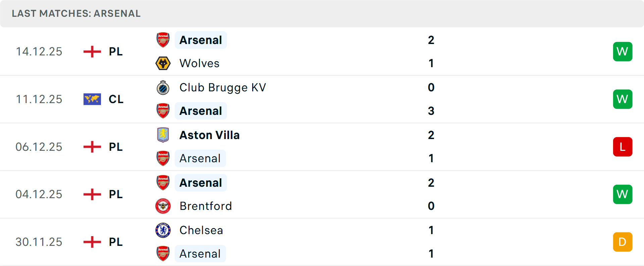Image resolution: width=644 pixels, height=266 pixels.
Task: Select the Club Brugge KV name
Action: click(222, 88)
